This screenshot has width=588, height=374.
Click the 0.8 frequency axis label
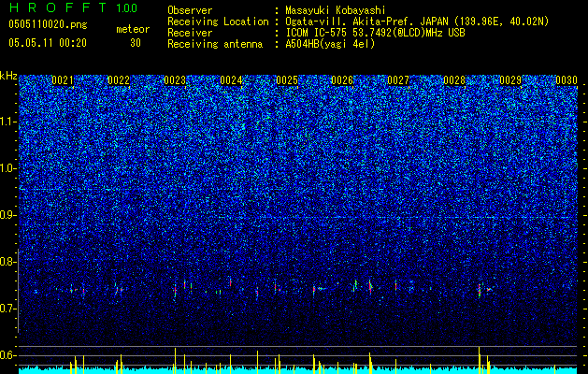coord(8,262)
